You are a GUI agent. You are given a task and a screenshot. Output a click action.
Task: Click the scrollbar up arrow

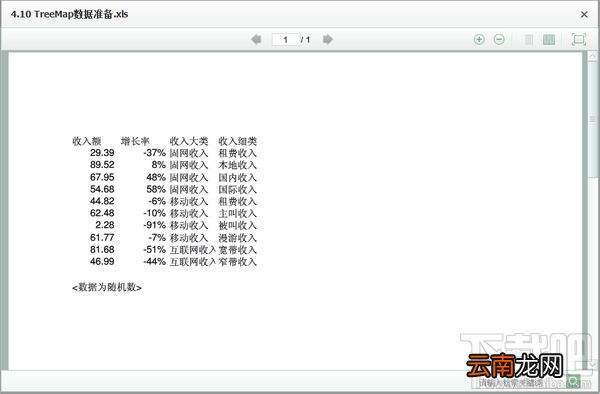tap(593, 56)
